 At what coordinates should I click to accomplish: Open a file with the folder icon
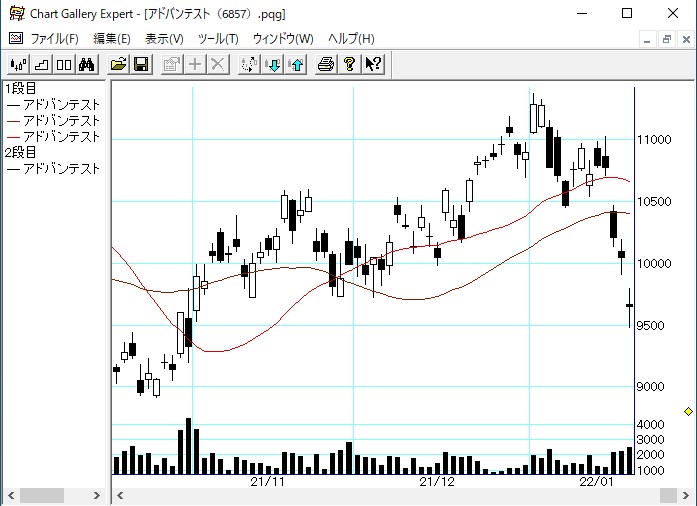(119, 65)
